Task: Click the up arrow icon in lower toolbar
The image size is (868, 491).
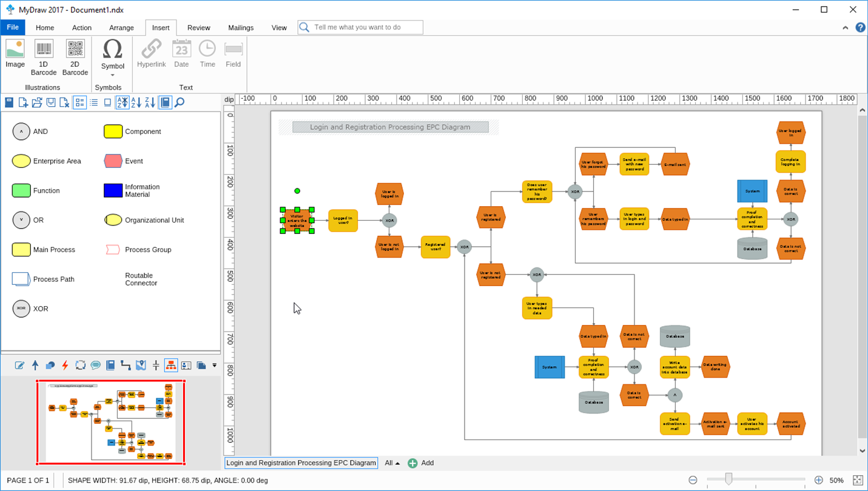Action: pyautogui.click(x=35, y=365)
